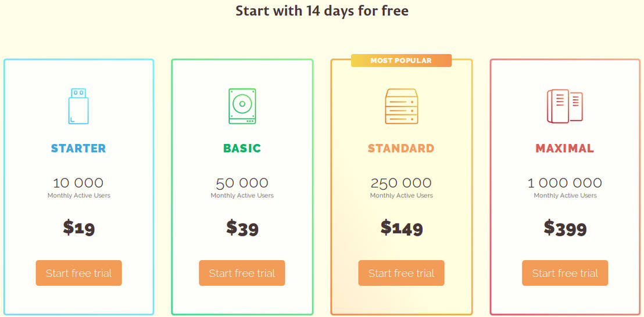Start free trial for the Basic plan

coord(242,273)
